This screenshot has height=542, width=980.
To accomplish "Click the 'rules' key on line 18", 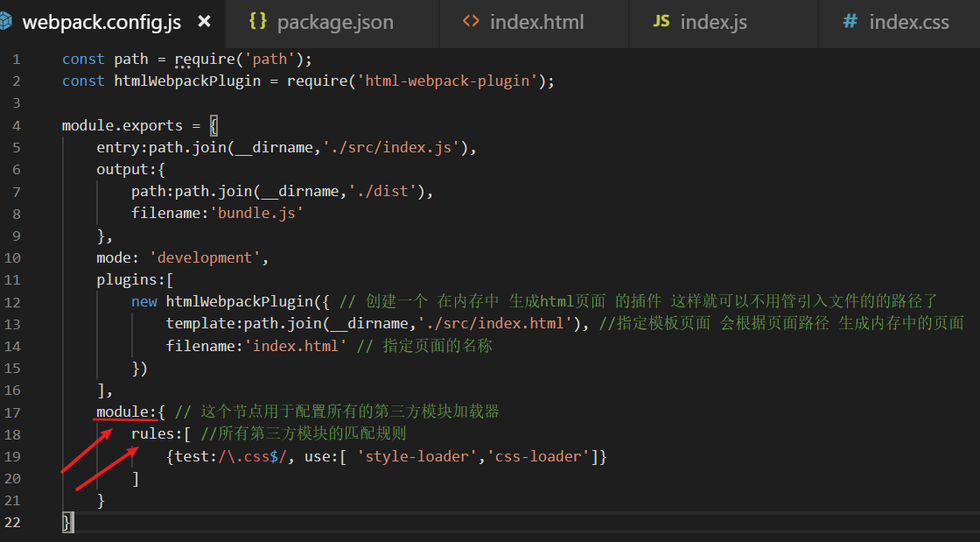I will [153, 433].
